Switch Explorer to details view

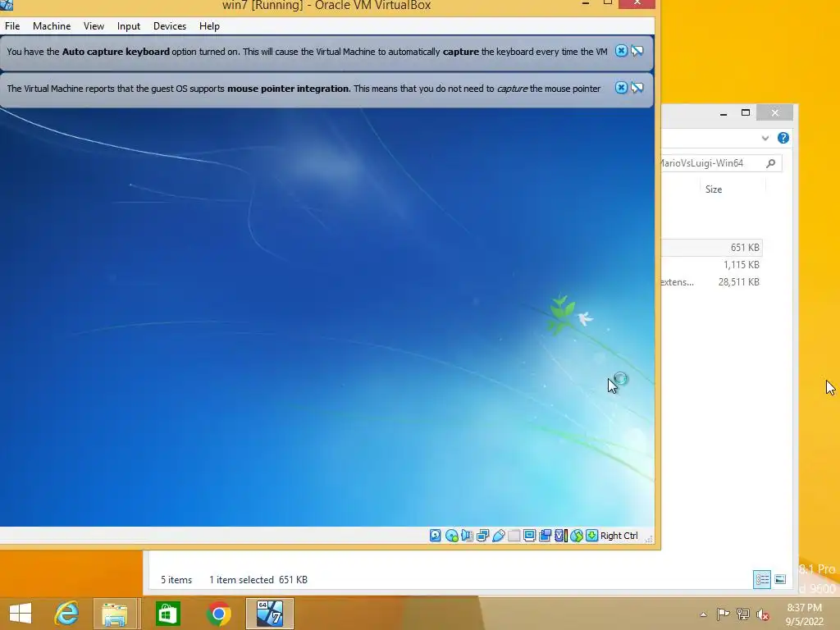coord(762,579)
